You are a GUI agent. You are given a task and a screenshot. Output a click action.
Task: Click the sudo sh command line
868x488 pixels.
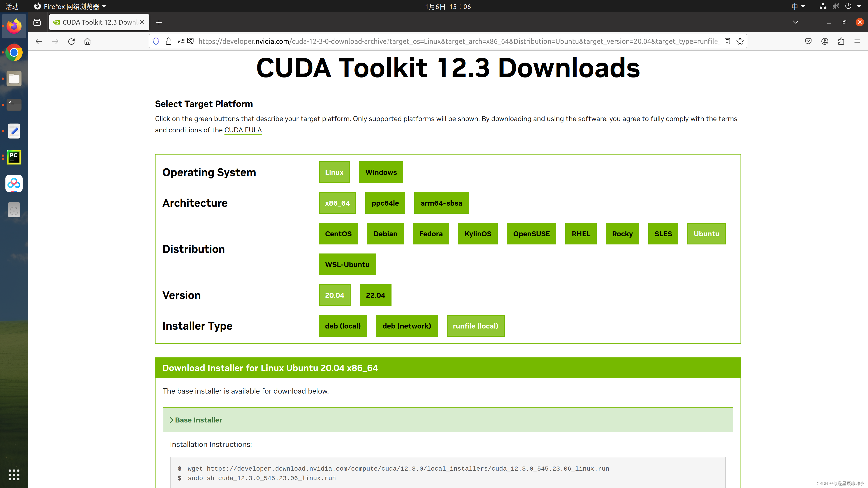tap(262, 478)
